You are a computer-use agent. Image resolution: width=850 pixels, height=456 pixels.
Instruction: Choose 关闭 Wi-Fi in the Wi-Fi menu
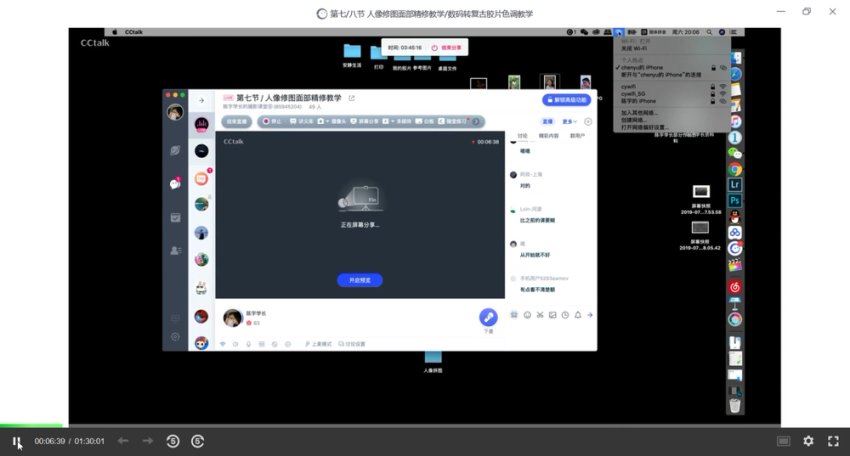coord(634,48)
